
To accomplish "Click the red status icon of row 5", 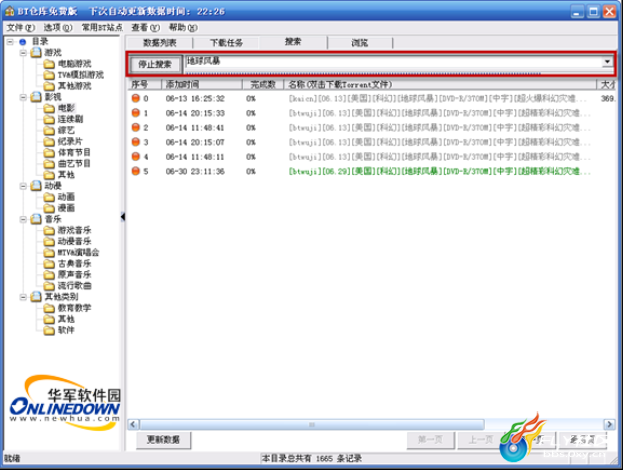I will 136,171.
